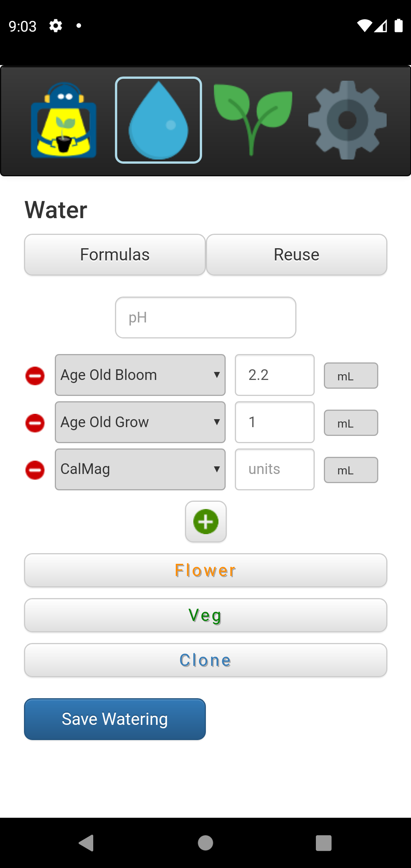This screenshot has height=868, width=411.
Task: Remove the Age Old Bloom nutrient row
Action: [x=35, y=376]
